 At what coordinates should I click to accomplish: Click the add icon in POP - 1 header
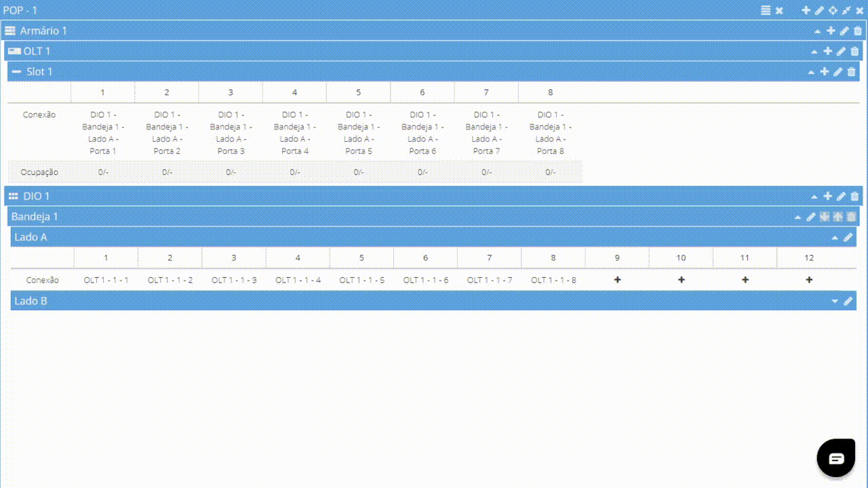click(x=806, y=10)
